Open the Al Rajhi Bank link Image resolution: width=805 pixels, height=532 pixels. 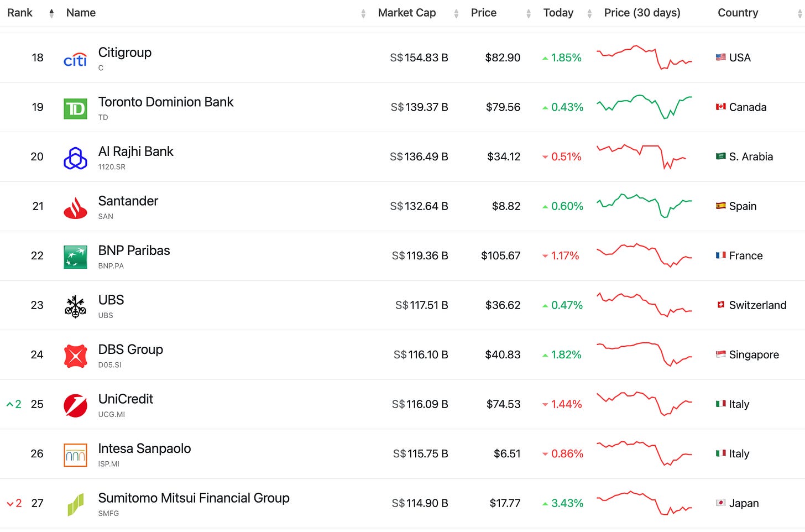point(136,152)
